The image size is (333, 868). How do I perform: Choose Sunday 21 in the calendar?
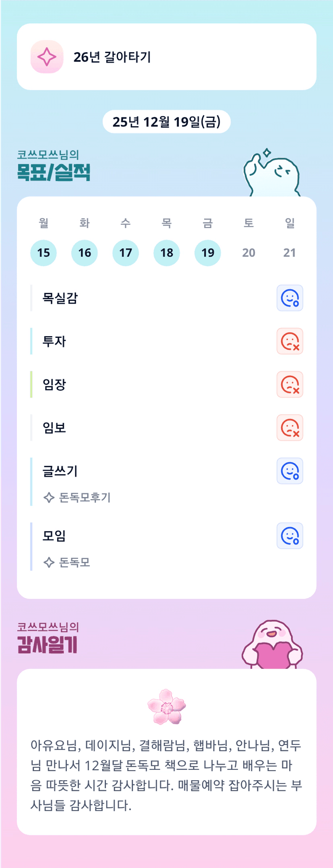tap(290, 253)
